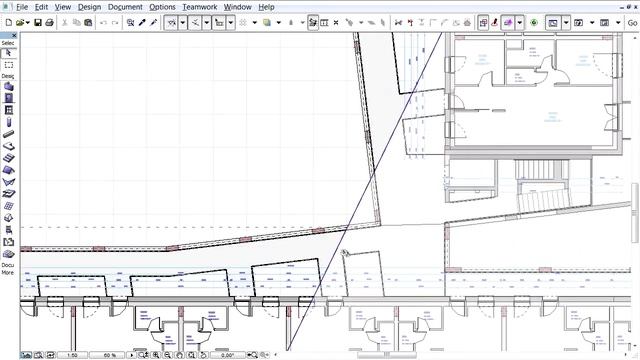Expand the More section of the toolbox

click(8, 273)
